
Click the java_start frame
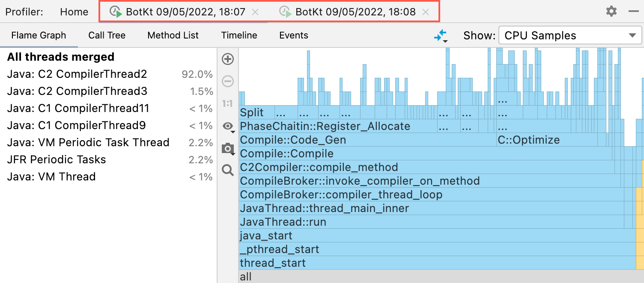(x=437, y=236)
